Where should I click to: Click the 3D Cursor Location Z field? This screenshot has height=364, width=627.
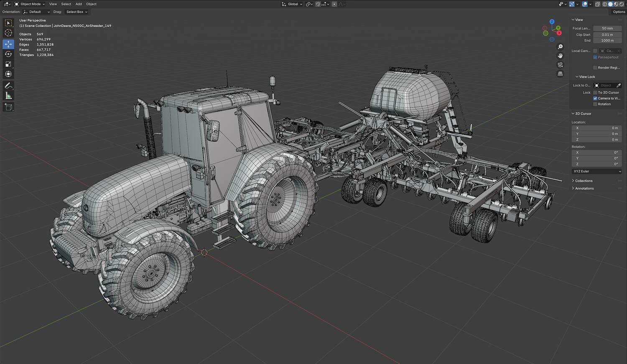[596, 139]
